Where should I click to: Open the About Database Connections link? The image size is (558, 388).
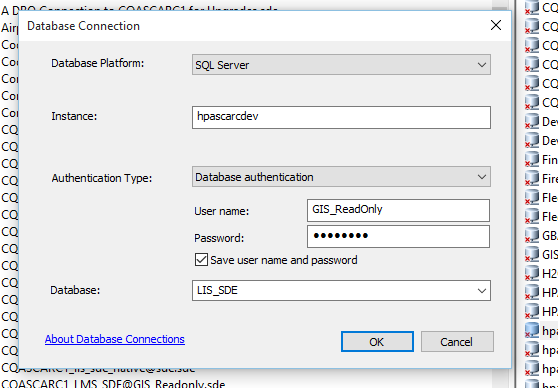(x=115, y=339)
